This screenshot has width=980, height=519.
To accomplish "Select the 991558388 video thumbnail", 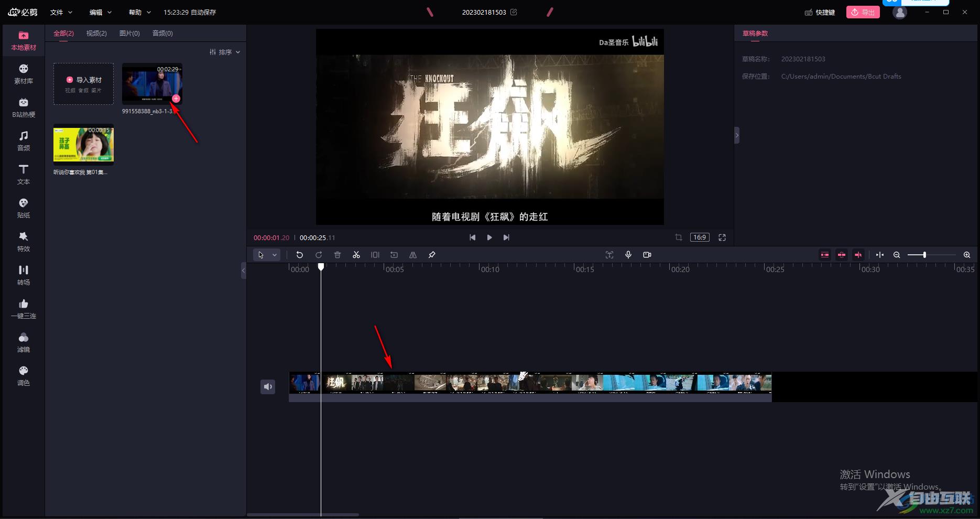I will point(152,84).
